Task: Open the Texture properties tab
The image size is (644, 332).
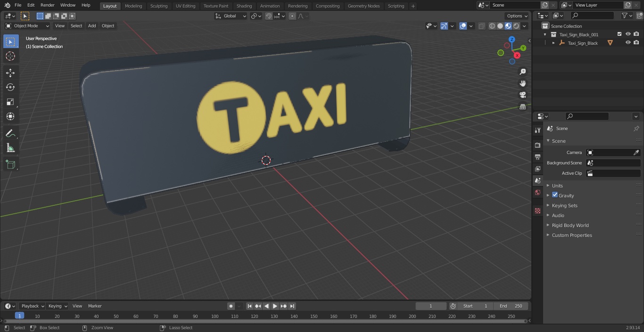Action: point(537,211)
